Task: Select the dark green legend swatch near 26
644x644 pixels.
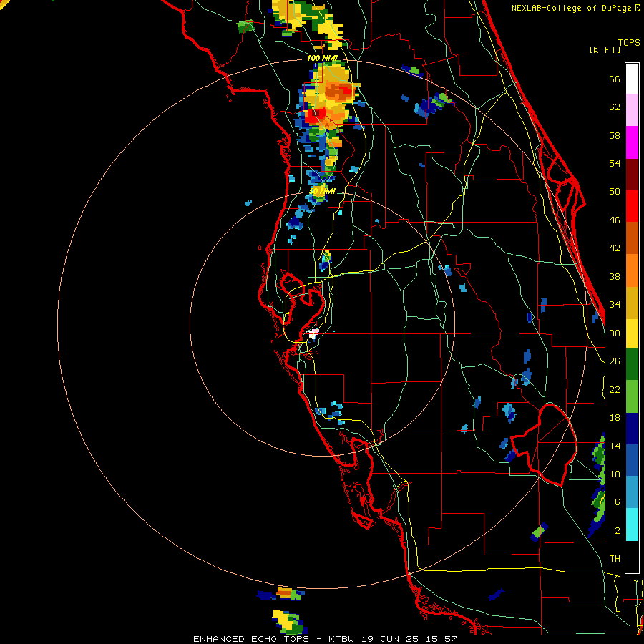Action: coord(632,364)
